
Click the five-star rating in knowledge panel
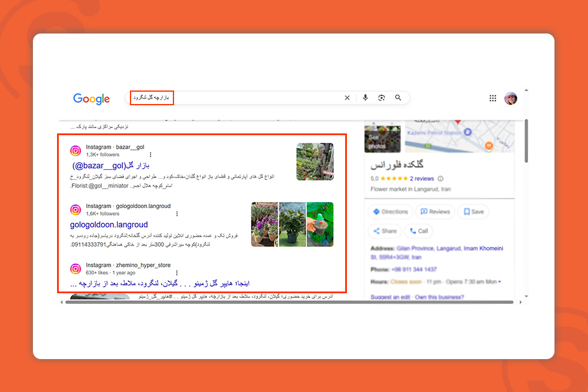394,179
